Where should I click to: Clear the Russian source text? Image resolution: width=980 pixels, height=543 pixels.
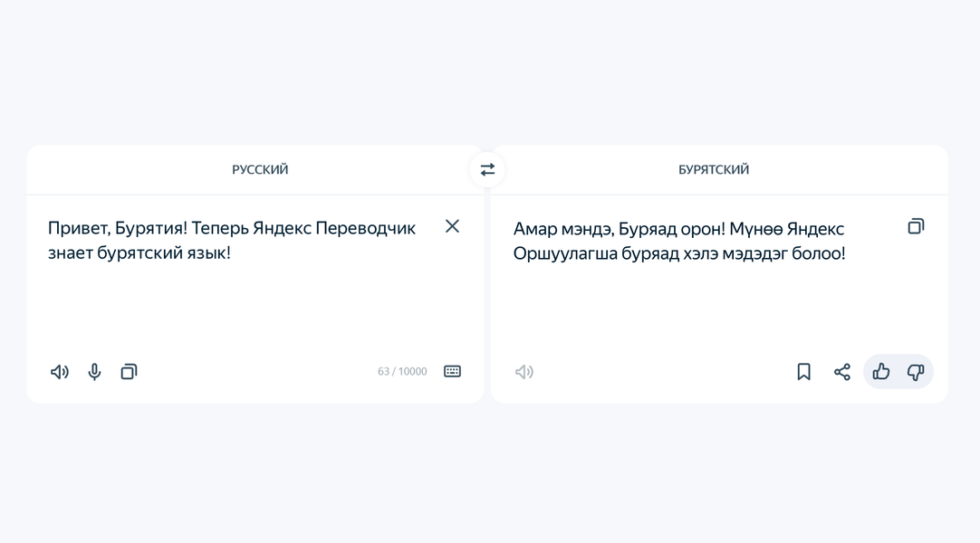[452, 226]
